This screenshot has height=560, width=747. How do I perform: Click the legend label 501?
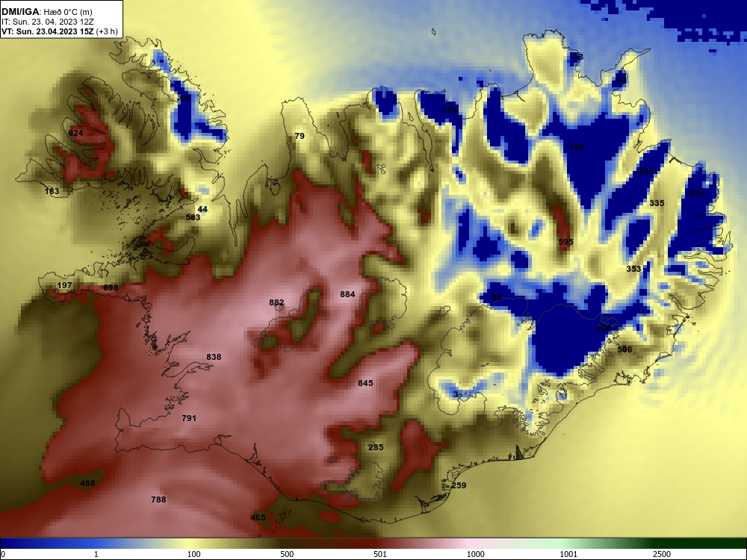[x=379, y=554]
